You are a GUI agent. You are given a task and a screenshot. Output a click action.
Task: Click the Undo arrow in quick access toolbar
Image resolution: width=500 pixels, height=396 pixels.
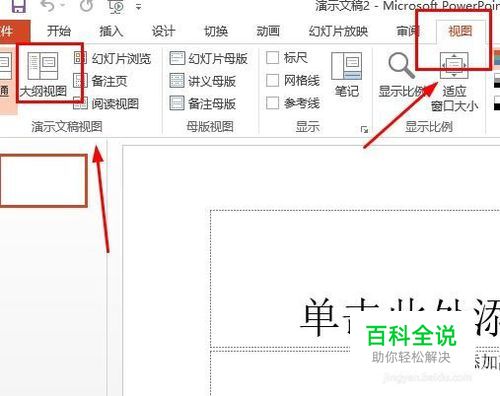47,6
